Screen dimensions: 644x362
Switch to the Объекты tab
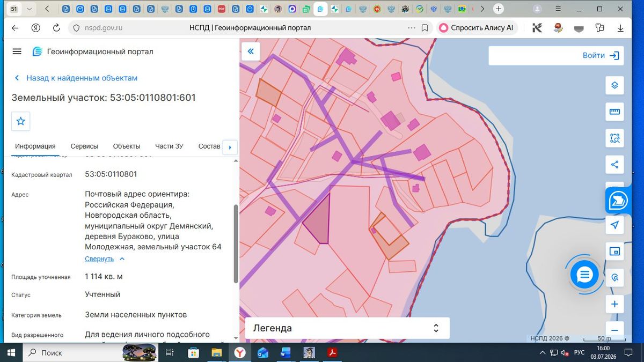click(127, 146)
